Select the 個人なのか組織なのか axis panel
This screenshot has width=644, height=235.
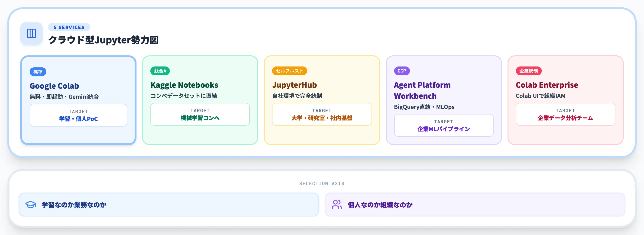[475, 205]
